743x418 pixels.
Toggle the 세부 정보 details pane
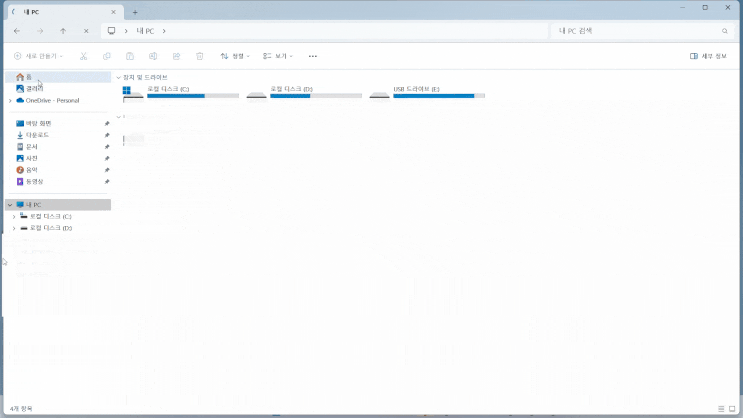708,56
